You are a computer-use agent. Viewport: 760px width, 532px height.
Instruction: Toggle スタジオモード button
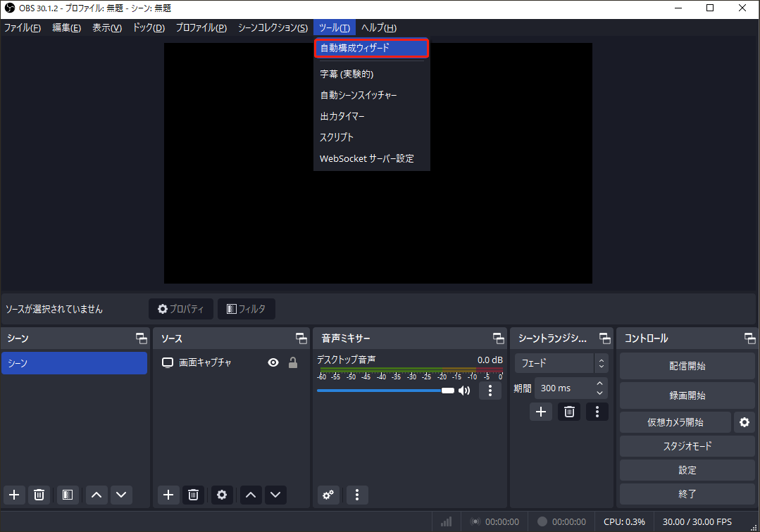pos(687,446)
